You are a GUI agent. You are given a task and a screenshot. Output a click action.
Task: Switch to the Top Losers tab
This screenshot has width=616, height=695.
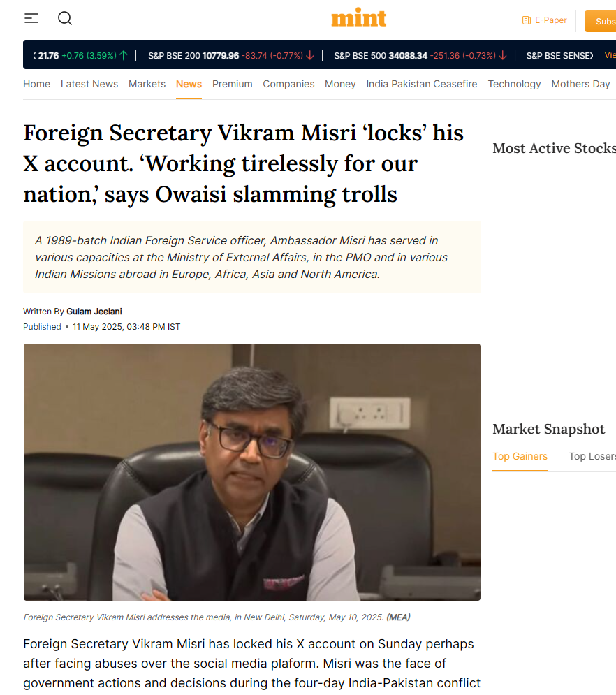point(592,456)
